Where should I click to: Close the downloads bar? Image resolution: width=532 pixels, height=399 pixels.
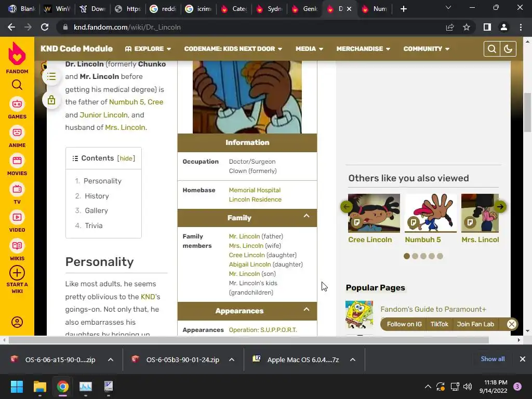(523, 359)
